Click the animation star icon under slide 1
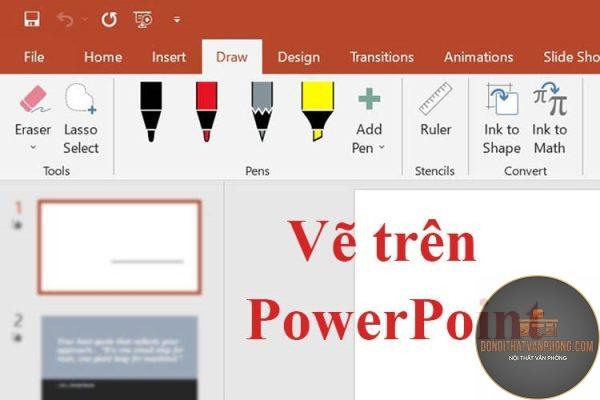600x400 pixels. (18, 225)
